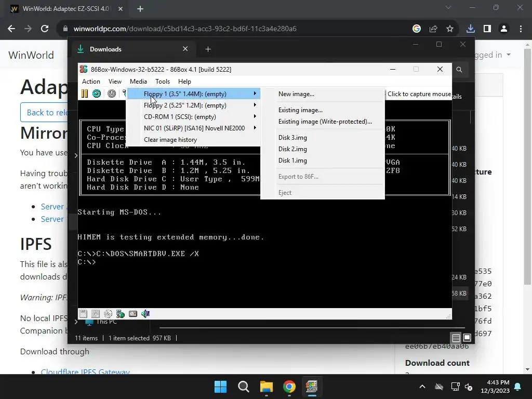Open Windows taskbar search
The width and height of the screenshot is (532, 399).
pyautogui.click(x=244, y=387)
